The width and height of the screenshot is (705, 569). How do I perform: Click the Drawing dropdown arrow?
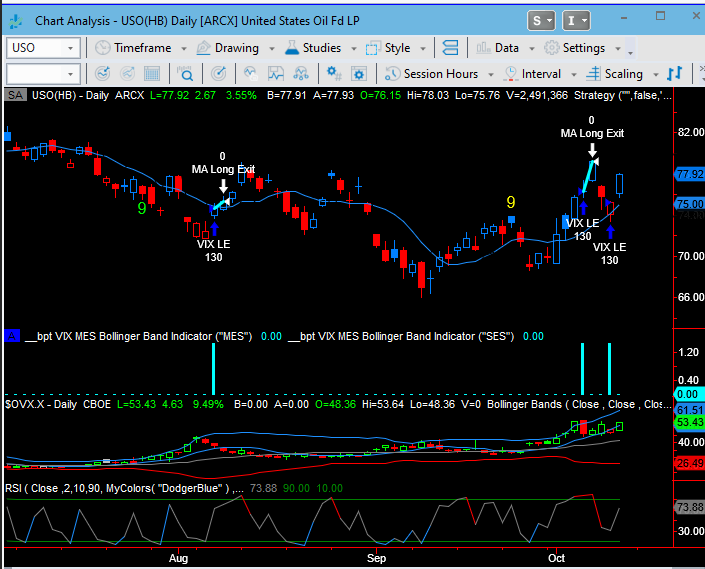coord(272,49)
